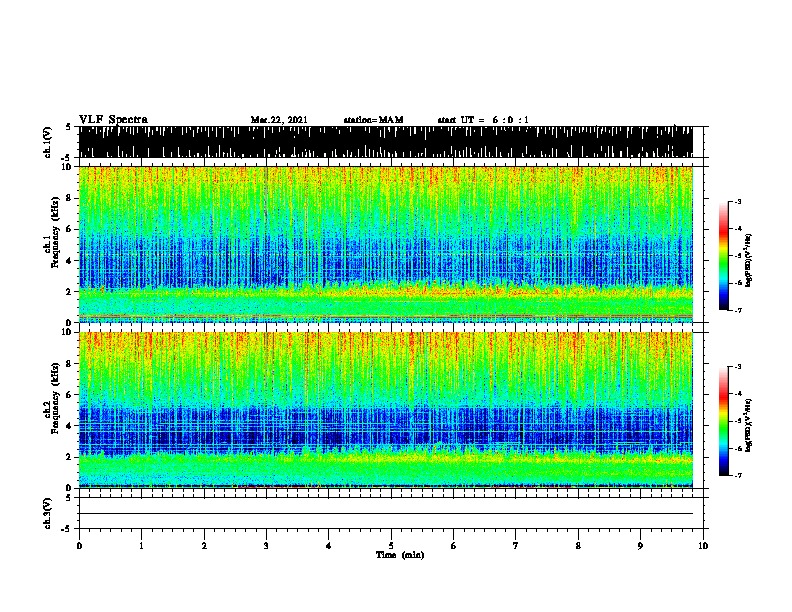Click the "10" kHz tick of ch.2 spectrogram
Screen dimensions: 792x612
pyautogui.click(x=67, y=332)
